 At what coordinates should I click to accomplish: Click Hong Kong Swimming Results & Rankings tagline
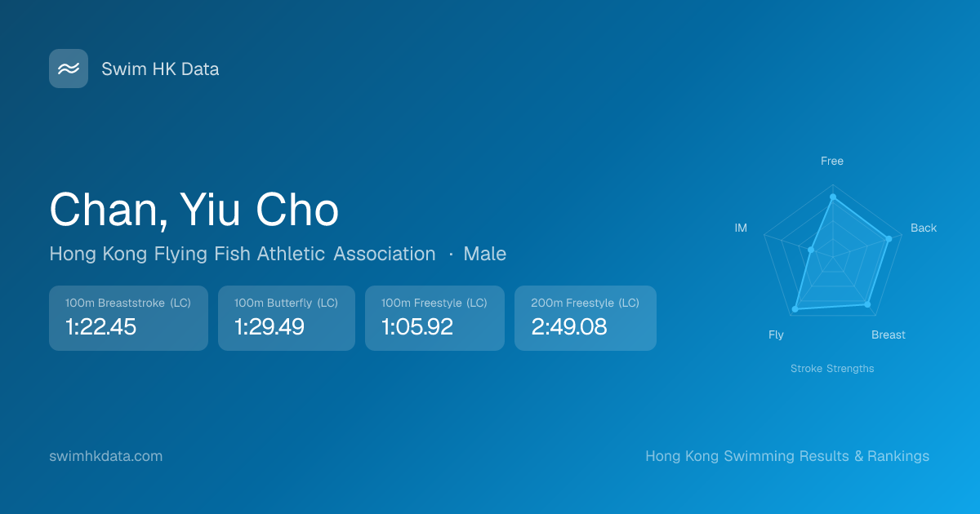pos(787,456)
